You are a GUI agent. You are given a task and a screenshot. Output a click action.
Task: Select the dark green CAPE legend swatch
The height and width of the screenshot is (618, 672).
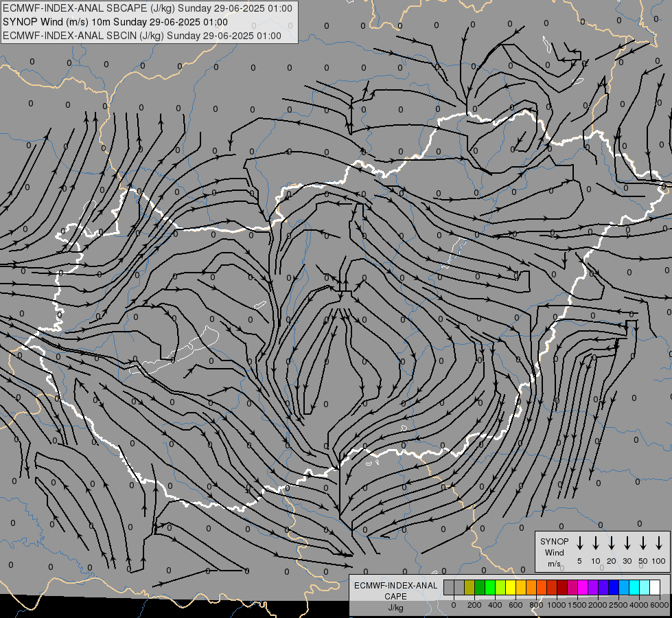(480, 587)
